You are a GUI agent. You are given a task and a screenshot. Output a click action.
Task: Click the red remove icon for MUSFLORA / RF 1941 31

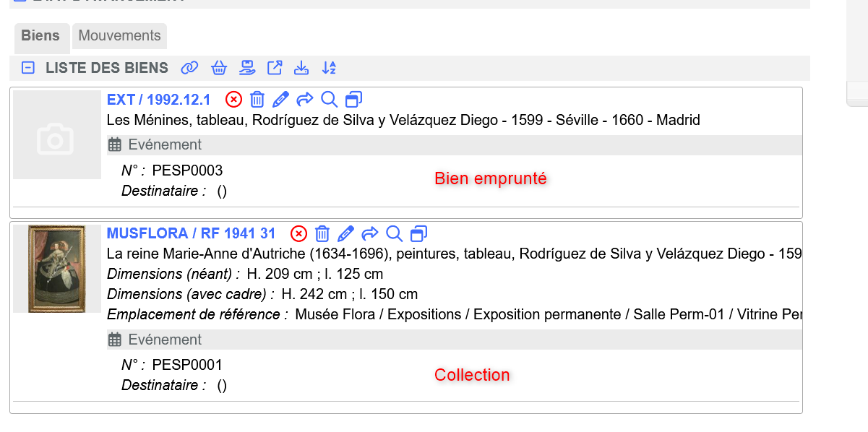(x=298, y=233)
